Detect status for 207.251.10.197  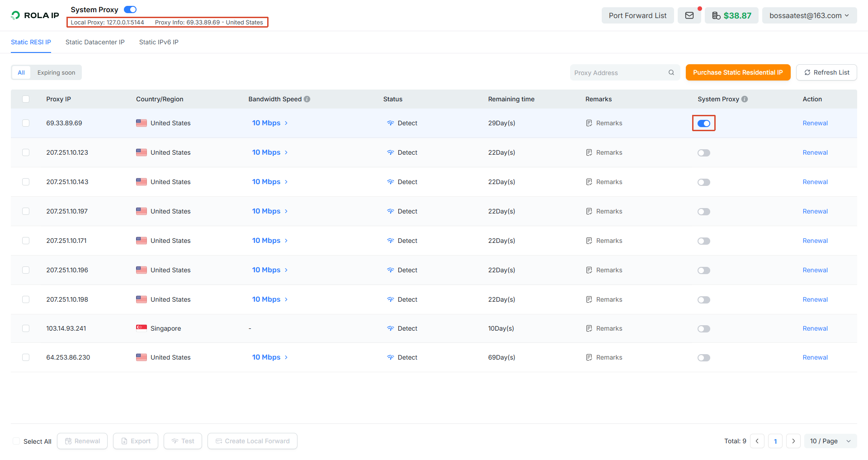[x=402, y=211]
